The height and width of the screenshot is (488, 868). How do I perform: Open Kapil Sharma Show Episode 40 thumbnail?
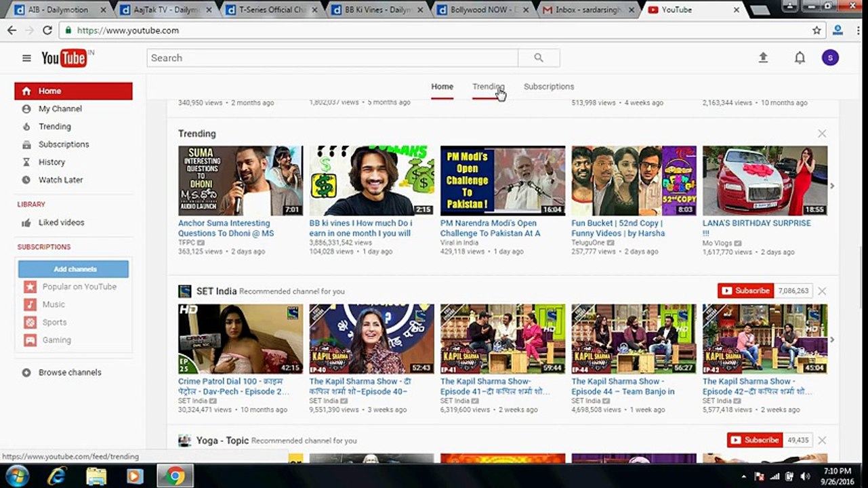click(x=372, y=339)
